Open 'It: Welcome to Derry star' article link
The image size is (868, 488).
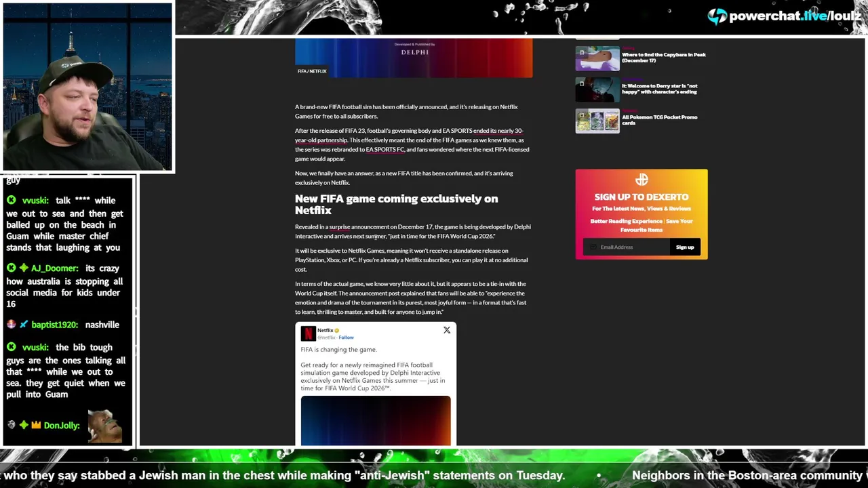[660, 89]
